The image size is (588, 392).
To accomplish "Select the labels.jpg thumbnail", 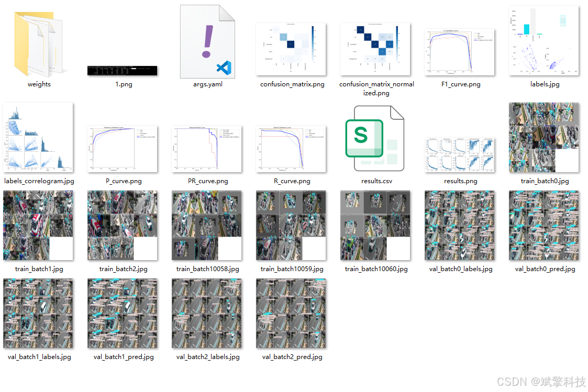I will point(543,40).
